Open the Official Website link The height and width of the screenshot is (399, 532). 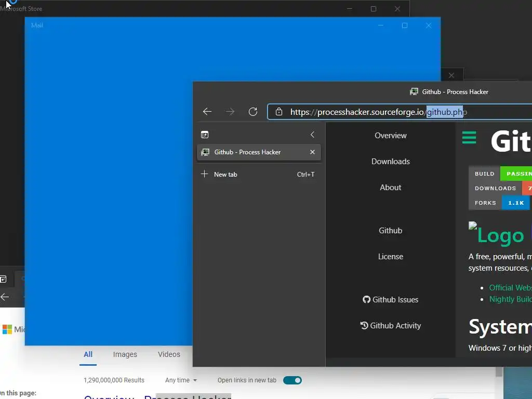pyautogui.click(x=510, y=288)
